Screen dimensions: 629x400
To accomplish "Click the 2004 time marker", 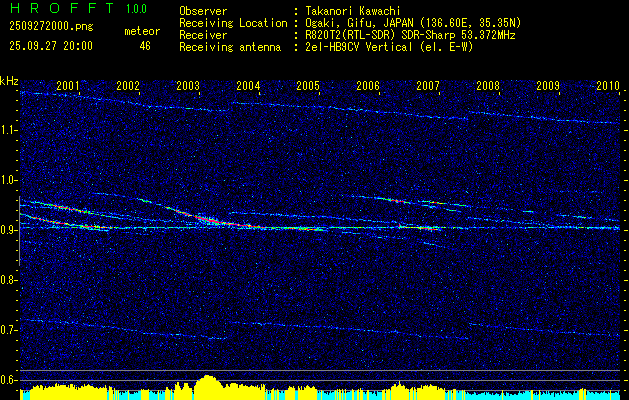I will pos(248,85).
